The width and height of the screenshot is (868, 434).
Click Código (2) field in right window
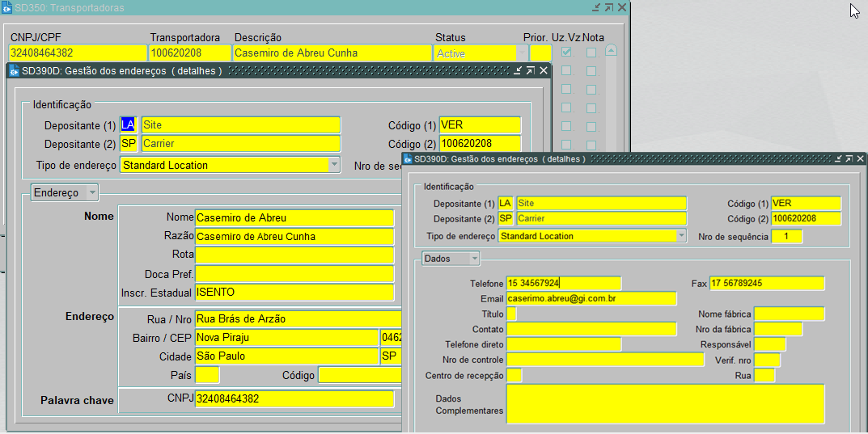coord(806,218)
